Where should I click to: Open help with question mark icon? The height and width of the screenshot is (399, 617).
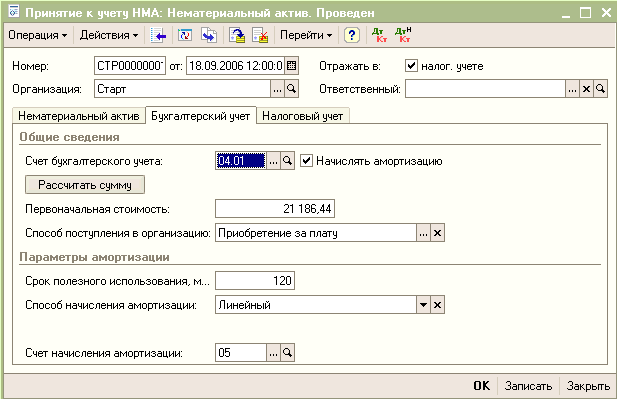tap(352, 35)
